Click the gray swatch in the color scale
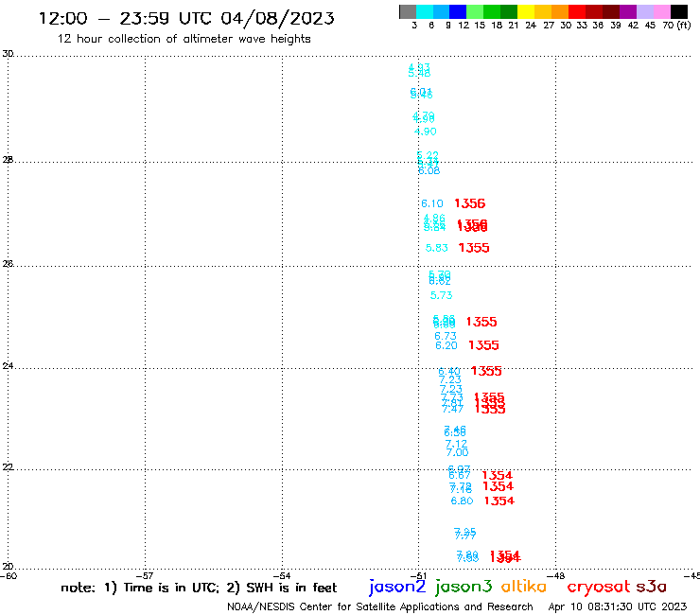Image resolution: width=700 pixels, height=615 pixels. point(408,11)
